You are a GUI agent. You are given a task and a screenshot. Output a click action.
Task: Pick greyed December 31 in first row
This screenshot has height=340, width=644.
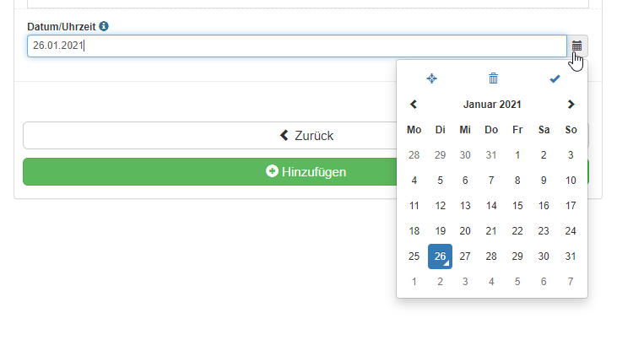pos(491,155)
